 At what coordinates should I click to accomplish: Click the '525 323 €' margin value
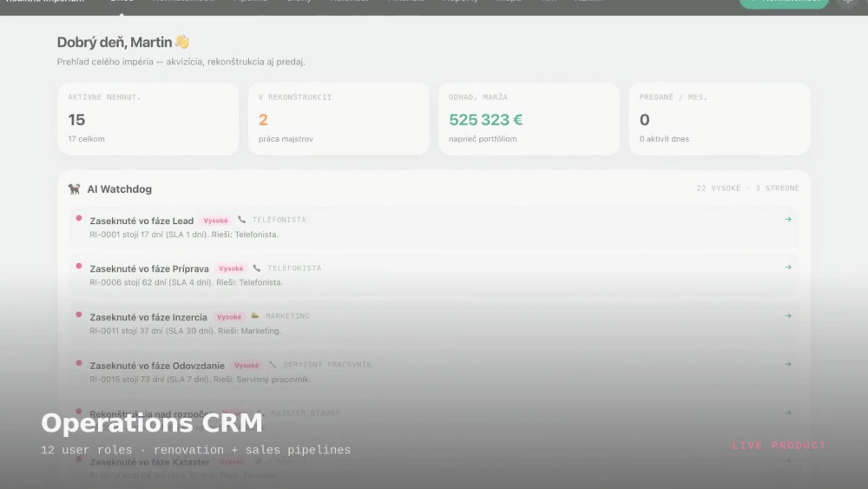point(485,120)
